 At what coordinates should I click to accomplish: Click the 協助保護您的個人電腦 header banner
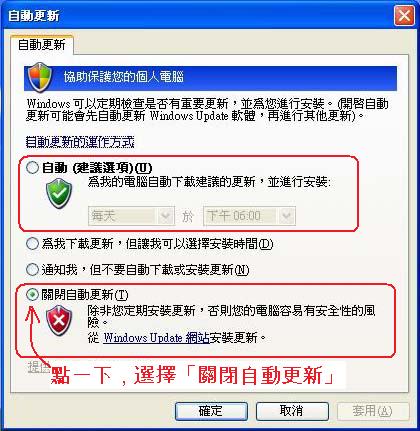[x=210, y=78]
